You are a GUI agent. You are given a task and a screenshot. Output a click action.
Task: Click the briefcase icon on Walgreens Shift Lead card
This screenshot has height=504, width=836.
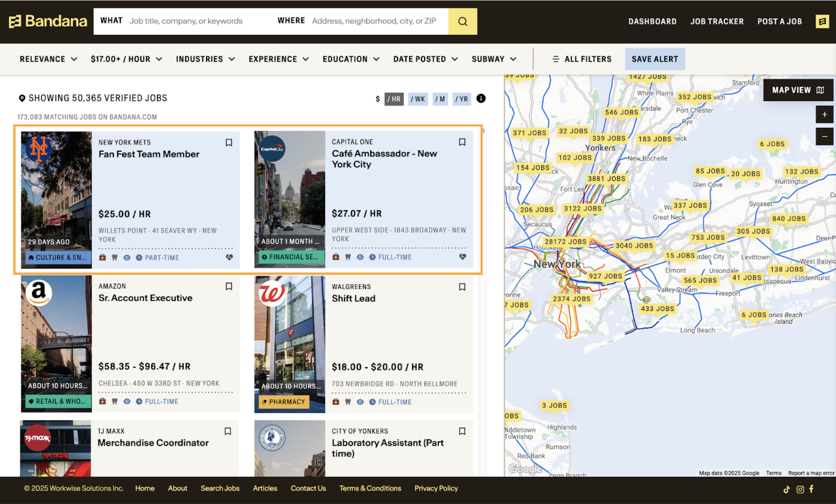[336, 402]
